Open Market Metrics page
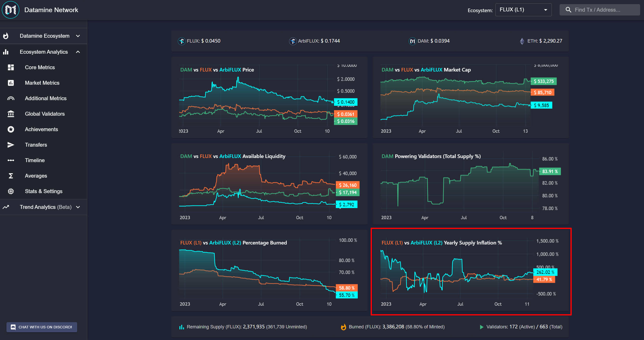Viewport: 644px width, 340px height. (x=43, y=83)
